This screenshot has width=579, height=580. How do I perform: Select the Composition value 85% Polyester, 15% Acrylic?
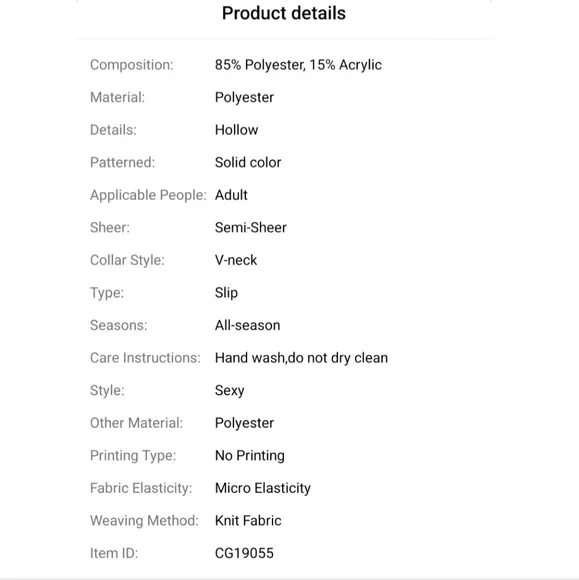point(298,65)
